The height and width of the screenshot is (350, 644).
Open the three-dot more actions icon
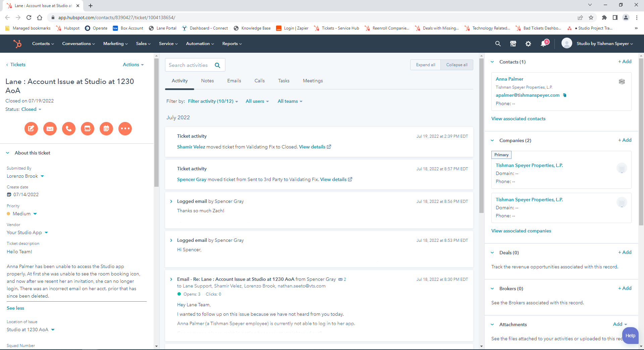click(125, 129)
